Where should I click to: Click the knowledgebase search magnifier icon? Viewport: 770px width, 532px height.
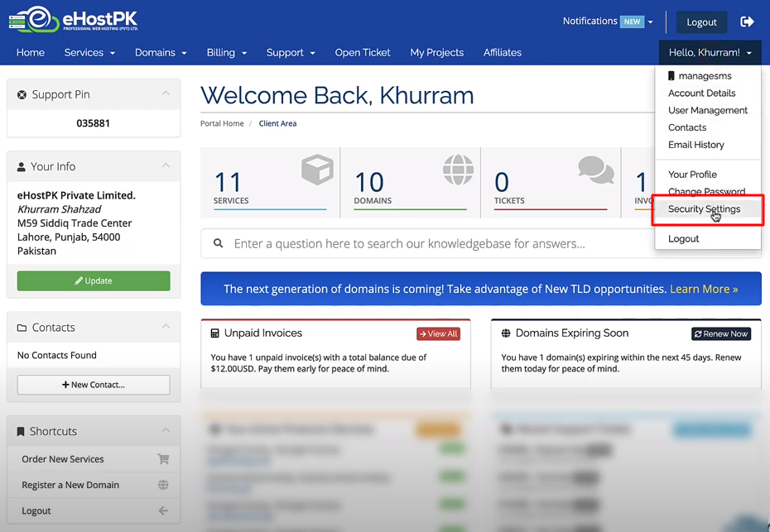[x=218, y=243]
